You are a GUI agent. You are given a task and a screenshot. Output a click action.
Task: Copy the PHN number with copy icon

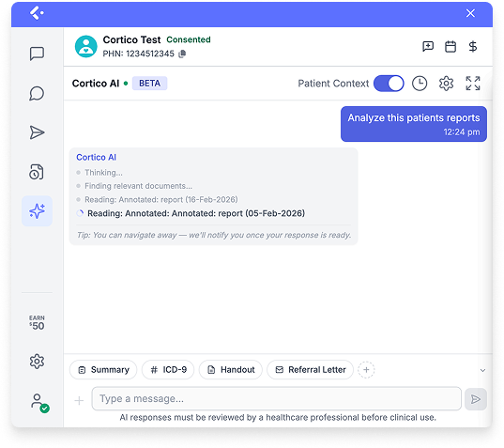(182, 54)
